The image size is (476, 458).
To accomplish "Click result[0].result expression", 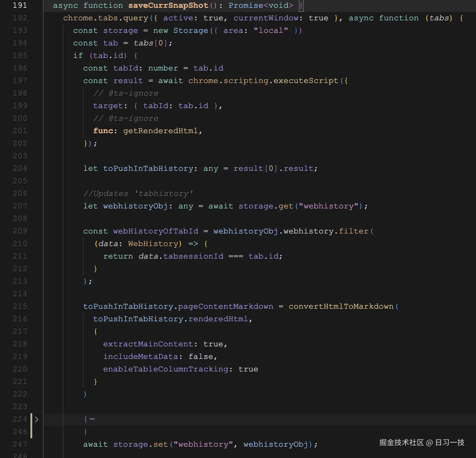I will pos(273,168).
